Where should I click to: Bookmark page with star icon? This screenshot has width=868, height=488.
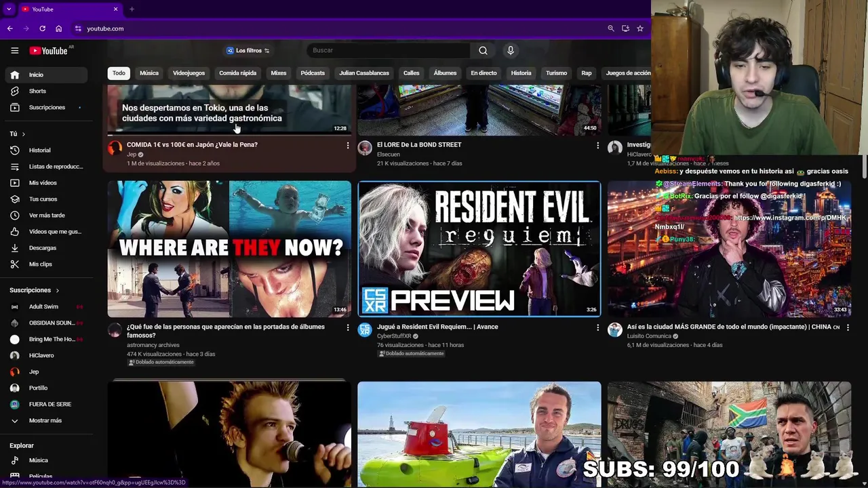tap(639, 28)
